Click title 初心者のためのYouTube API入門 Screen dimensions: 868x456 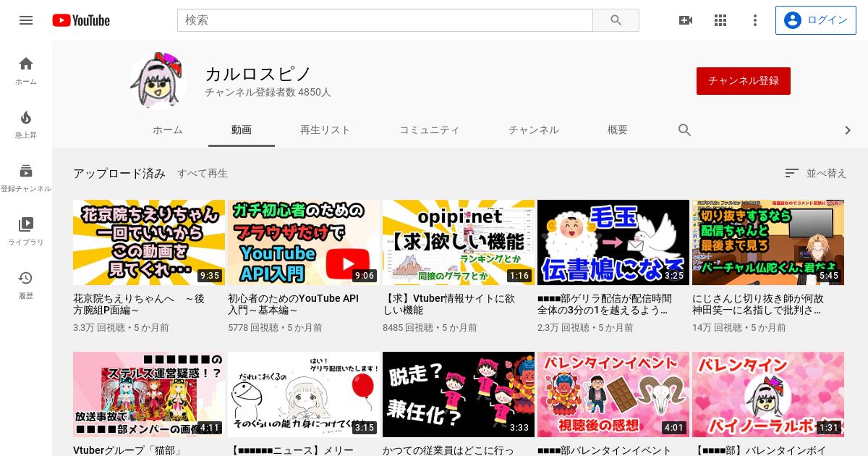point(293,304)
